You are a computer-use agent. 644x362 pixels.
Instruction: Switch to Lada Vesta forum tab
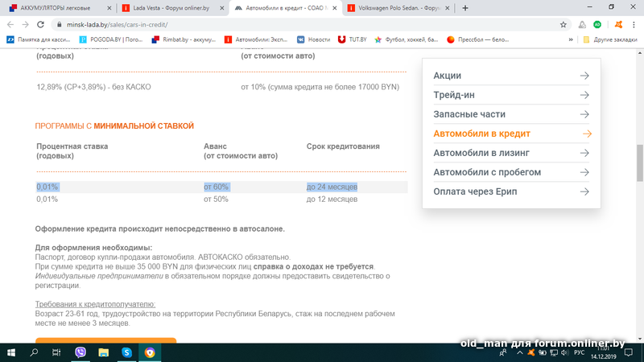pyautogui.click(x=171, y=8)
